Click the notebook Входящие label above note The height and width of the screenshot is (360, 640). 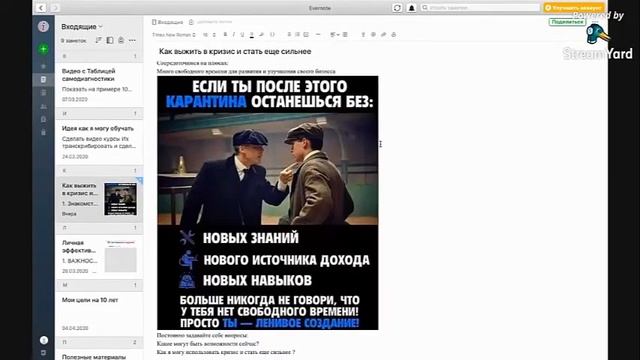coord(167,22)
